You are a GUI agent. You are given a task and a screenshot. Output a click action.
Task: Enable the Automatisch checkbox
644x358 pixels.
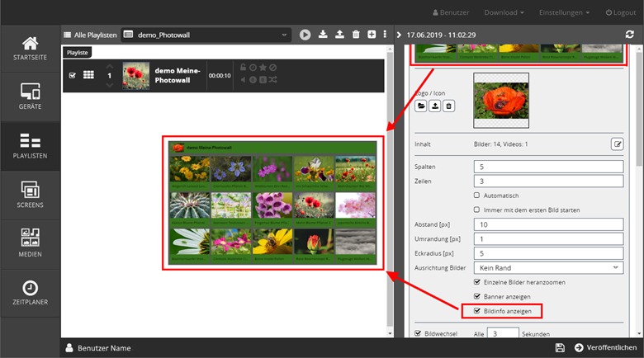click(x=477, y=195)
